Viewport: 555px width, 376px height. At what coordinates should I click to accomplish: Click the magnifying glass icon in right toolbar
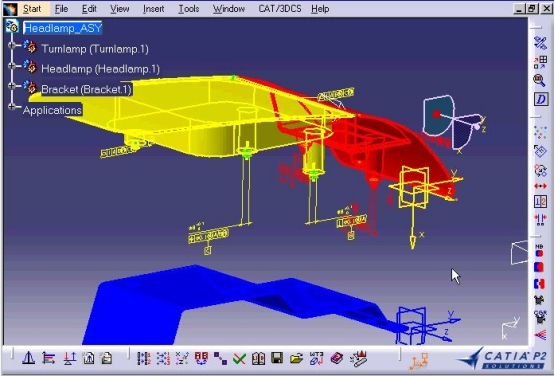539,80
